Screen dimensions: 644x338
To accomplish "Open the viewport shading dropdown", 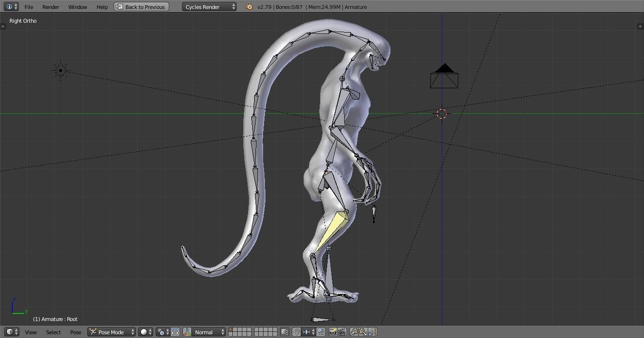I will coord(146,332).
